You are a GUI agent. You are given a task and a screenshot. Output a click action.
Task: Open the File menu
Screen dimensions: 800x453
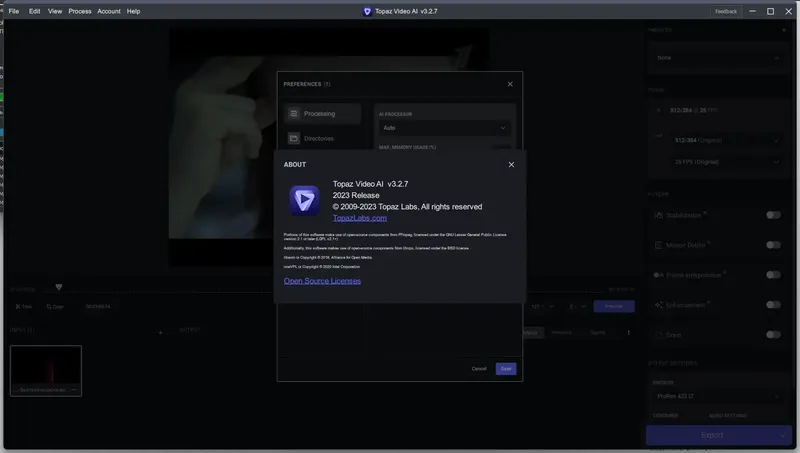(14, 11)
